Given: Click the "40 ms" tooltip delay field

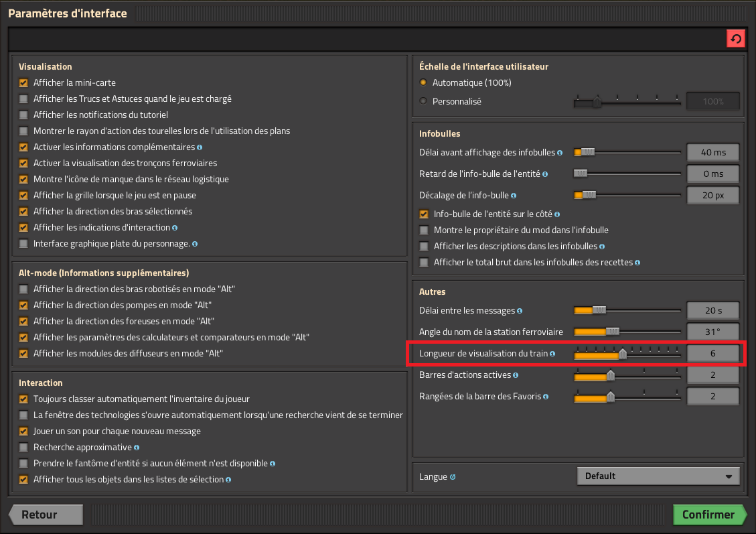Looking at the screenshot, I should tap(713, 153).
